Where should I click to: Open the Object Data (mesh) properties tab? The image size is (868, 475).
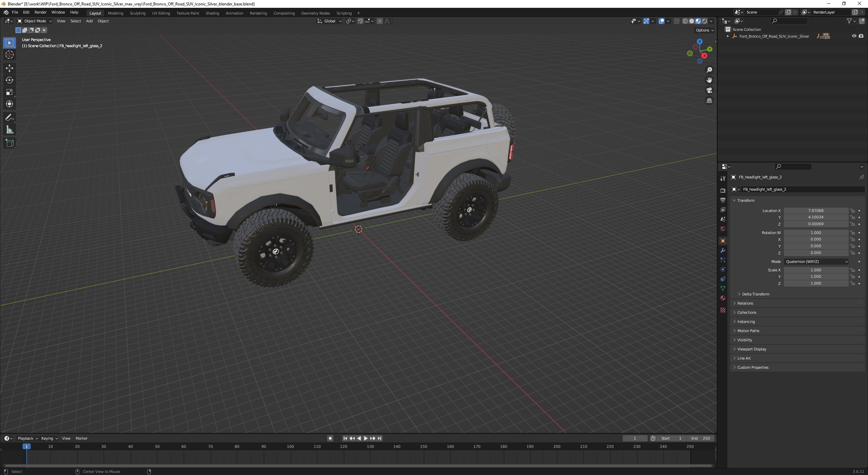click(x=723, y=288)
